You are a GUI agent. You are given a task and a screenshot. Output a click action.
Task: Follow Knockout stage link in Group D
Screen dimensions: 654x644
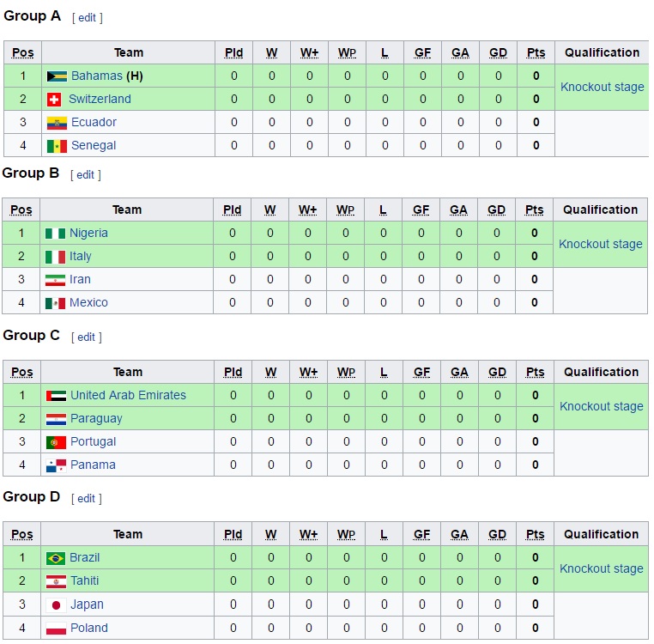[x=601, y=569]
